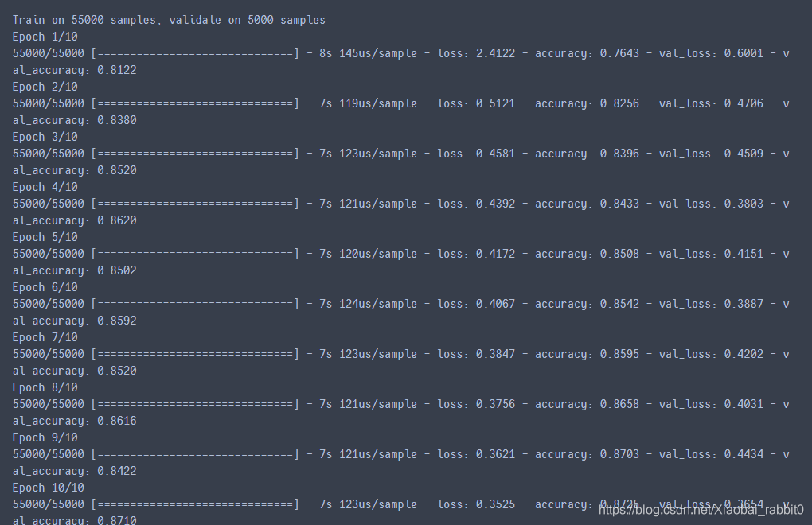
Task: Select the 'Epoch 2/10' line
Action: pyautogui.click(x=45, y=87)
